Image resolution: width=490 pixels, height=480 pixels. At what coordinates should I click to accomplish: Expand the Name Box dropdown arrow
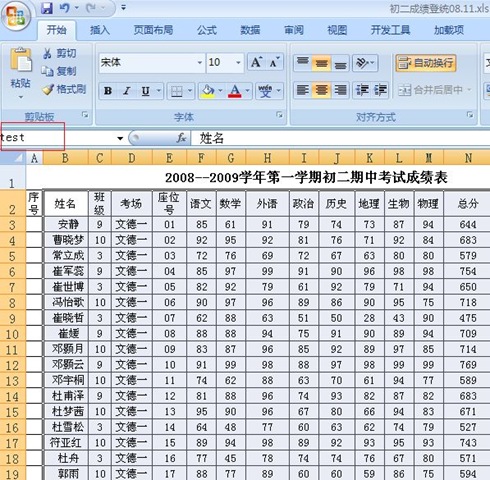coord(120,138)
